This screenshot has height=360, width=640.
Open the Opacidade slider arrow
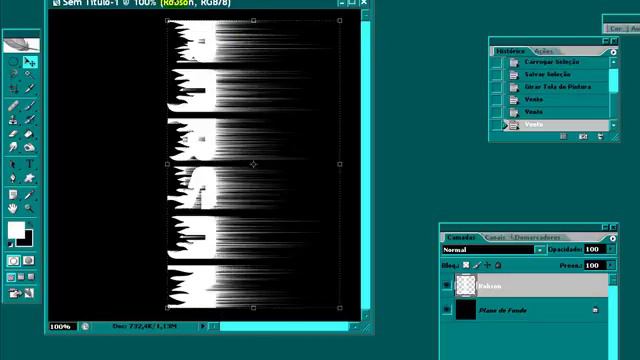[x=611, y=249]
